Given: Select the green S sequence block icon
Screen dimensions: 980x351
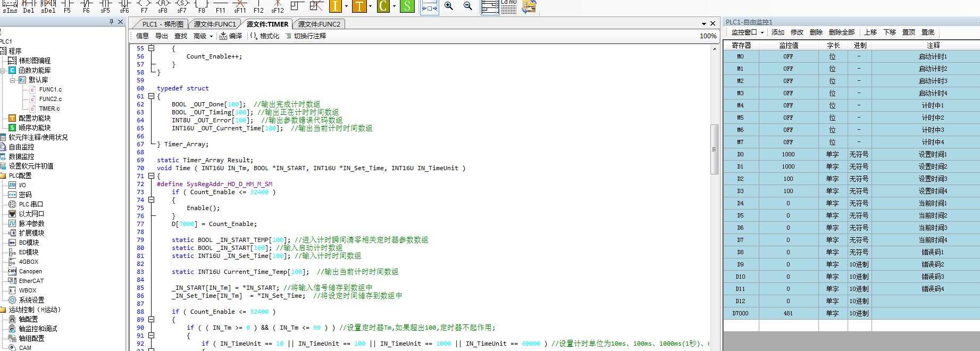Looking at the screenshot, I should [406, 6].
